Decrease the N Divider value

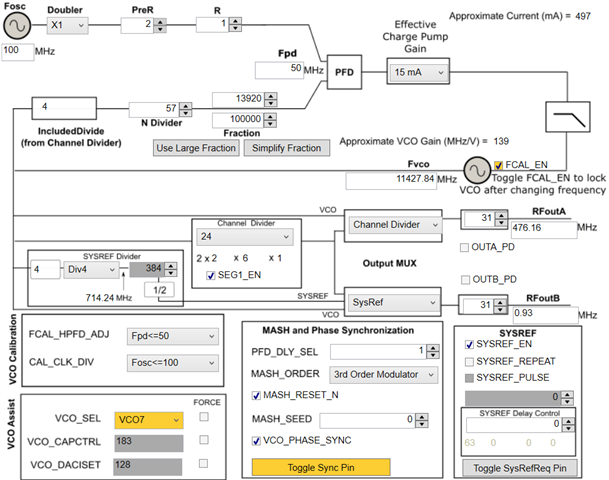coord(186,113)
